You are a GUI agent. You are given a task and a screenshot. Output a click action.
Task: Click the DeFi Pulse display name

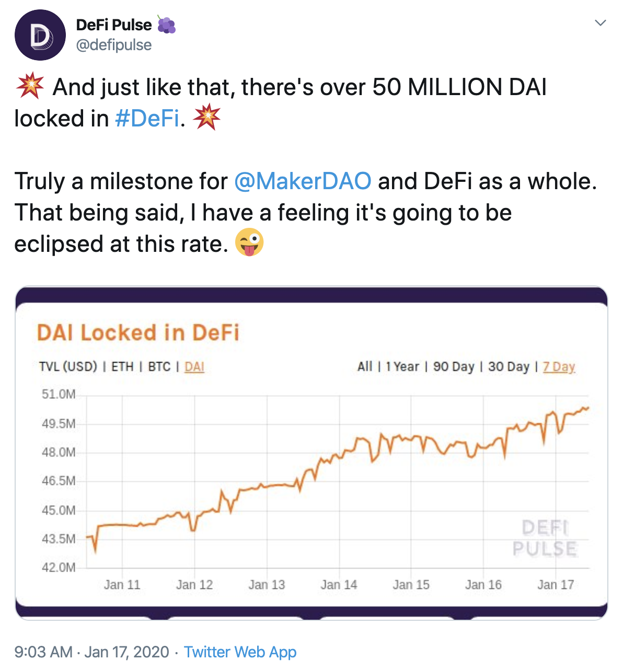[x=114, y=25]
